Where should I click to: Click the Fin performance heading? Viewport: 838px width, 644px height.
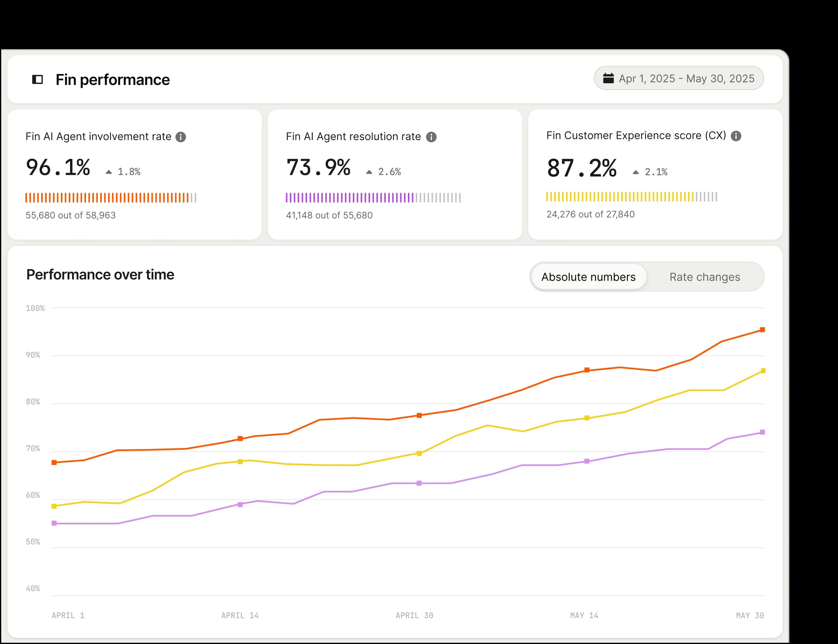(x=113, y=80)
